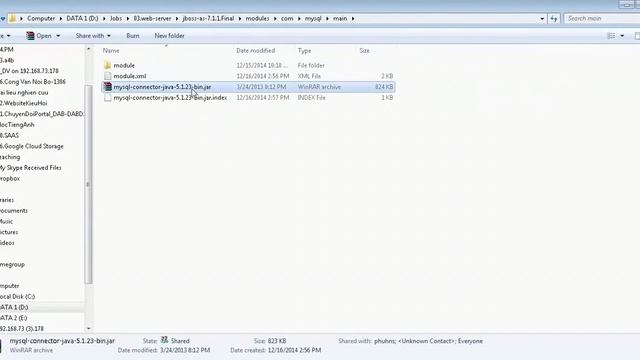The image size is (640, 360).
Task: Click the module.xml file icon
Action: [x=107, y=76]
